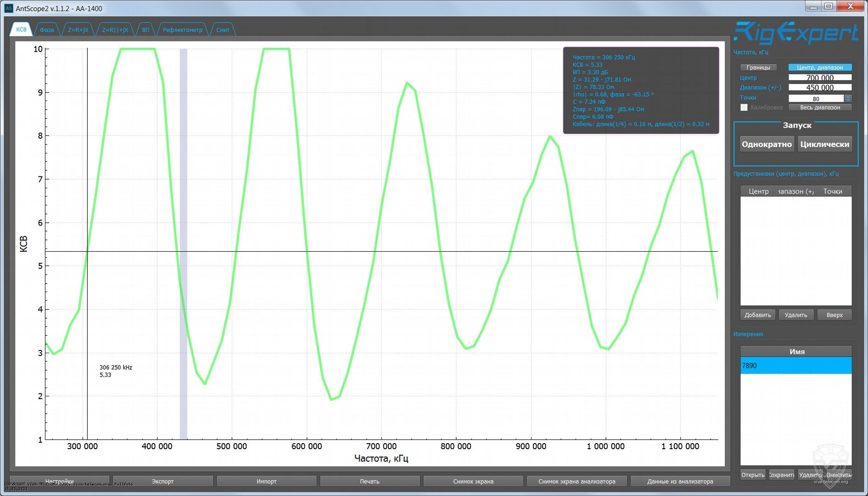The image size is (868, 496).
Task: Click the Диапазон (+/-) input field
Action: 819,88
